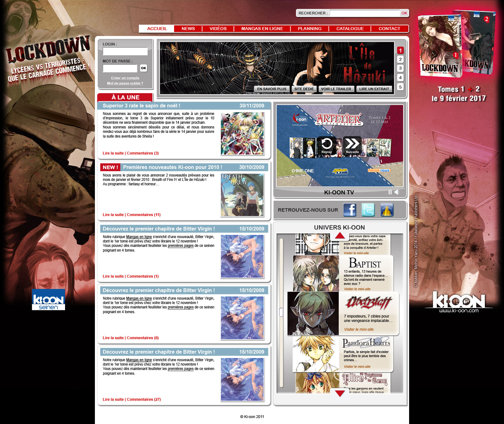Open the Übel Blatt character thumbnail

[313, 314]
